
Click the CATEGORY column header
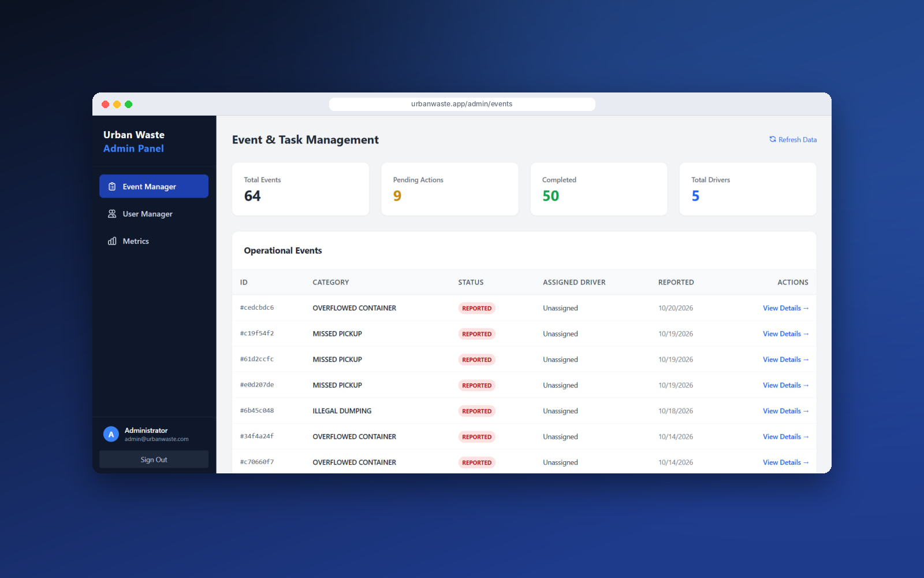[331, 282]
